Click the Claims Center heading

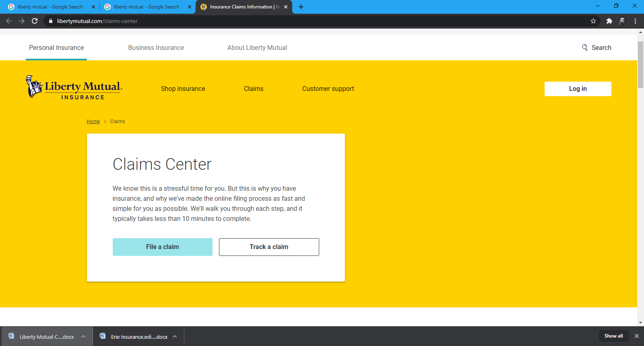(162, 164)
